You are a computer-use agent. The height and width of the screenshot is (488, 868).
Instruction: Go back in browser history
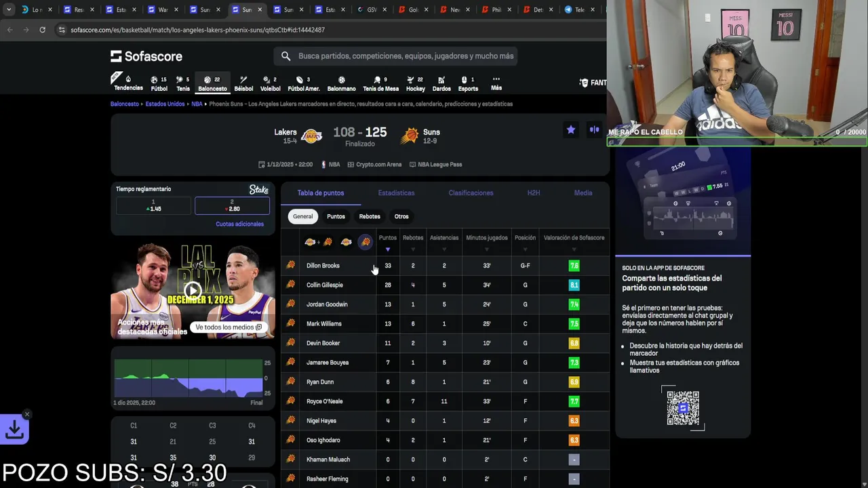[x=9, y=30]
